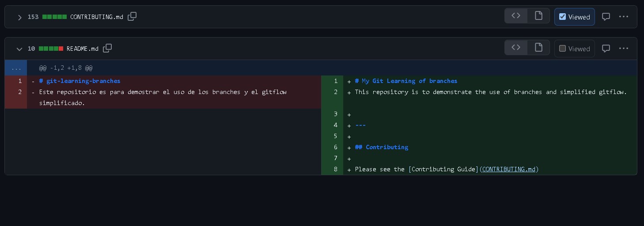Show source diff for CONTRIBUTING.md
The height and width of the screenshot is (226, 644).
point(516,16)
